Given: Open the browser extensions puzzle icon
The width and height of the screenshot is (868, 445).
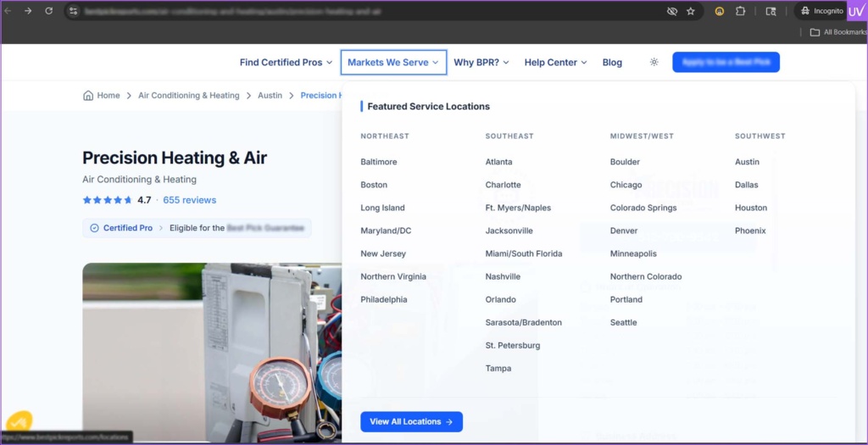Looking at the screenshot, I should coord(740,11).
